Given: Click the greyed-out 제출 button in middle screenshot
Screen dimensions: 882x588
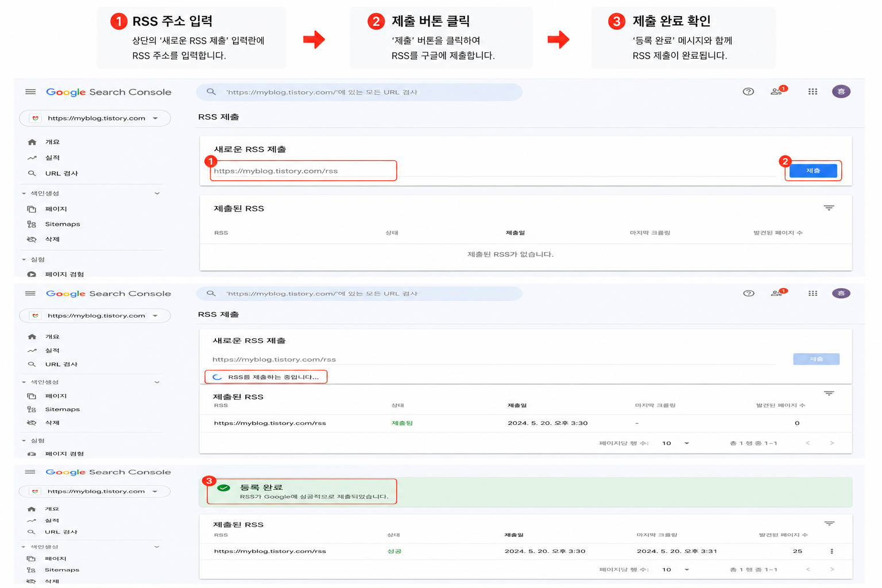Looking at the screenshot, I should (817, 359).
